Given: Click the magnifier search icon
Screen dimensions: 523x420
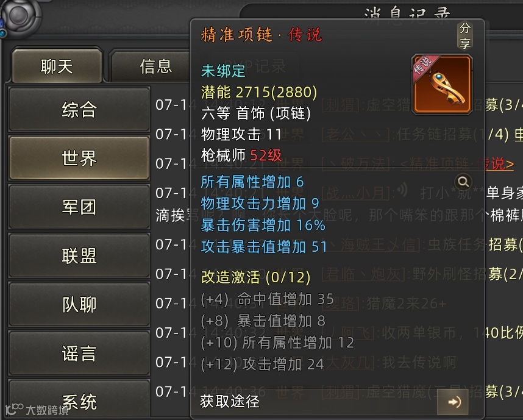Looking at the screenshot, I should [463, 182].
